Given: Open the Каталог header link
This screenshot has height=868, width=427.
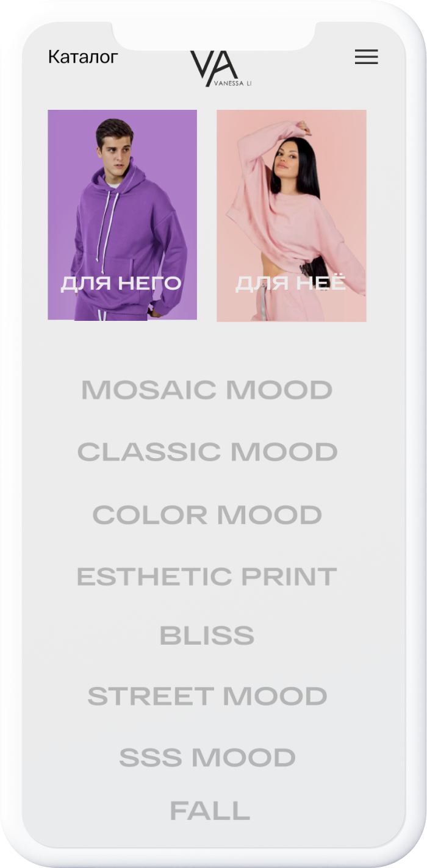Looking at the screenshot, I should (x=83, y=57).
